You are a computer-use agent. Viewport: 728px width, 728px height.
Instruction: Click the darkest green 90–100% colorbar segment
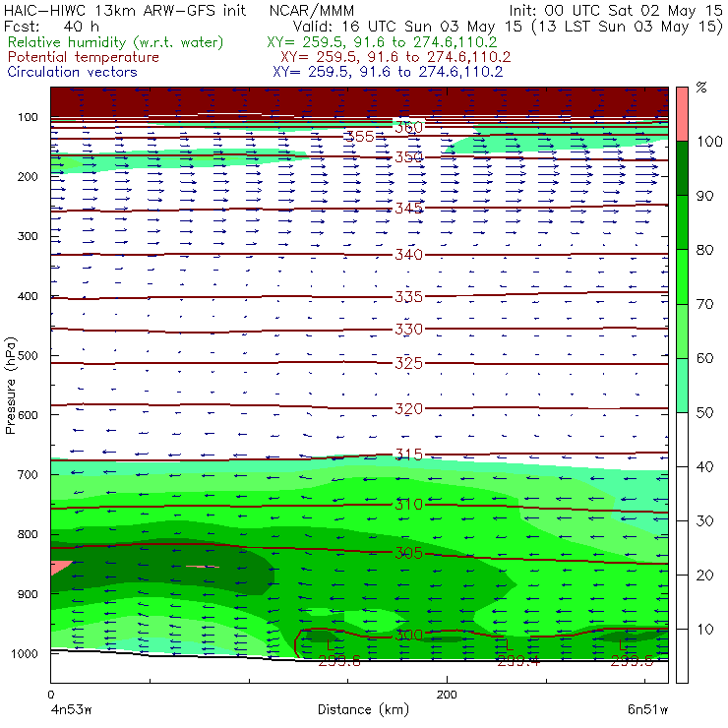682,168
